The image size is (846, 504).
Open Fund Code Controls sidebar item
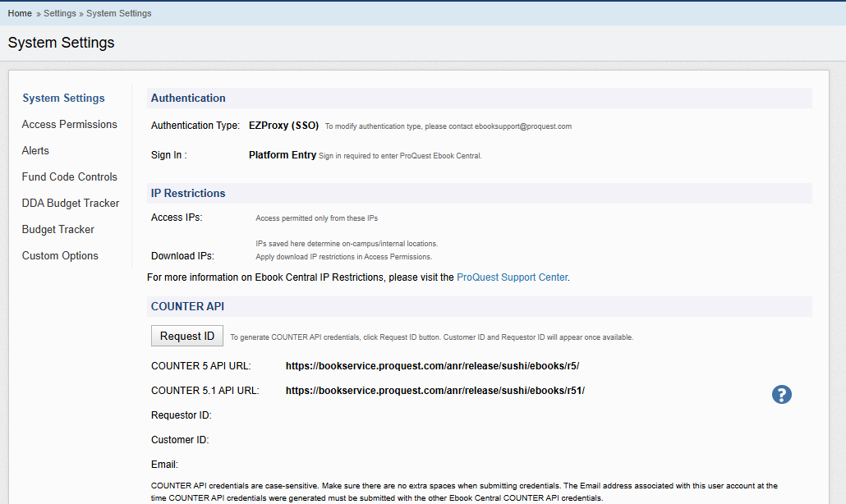(x=70, y=176)
